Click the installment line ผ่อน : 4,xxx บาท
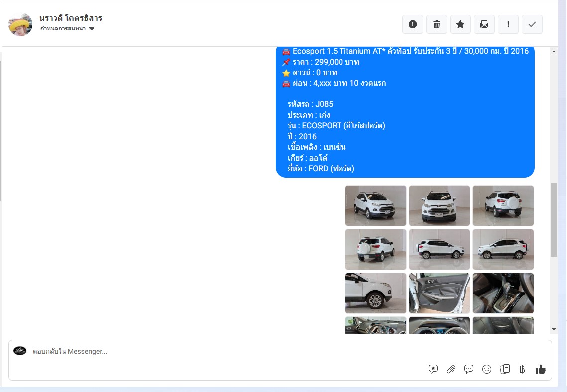The width and height of the screenshot is (567, 392). pos(339,83)
